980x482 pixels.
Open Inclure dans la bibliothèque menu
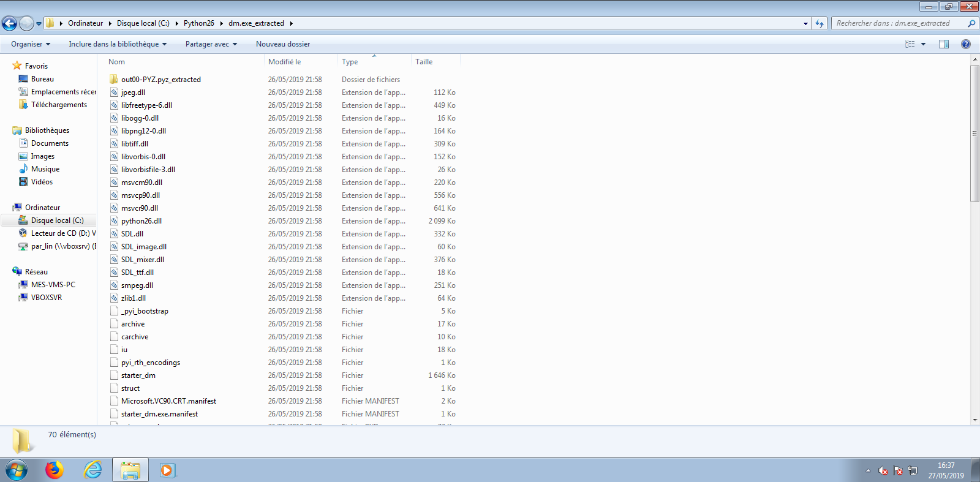point(118,44)
